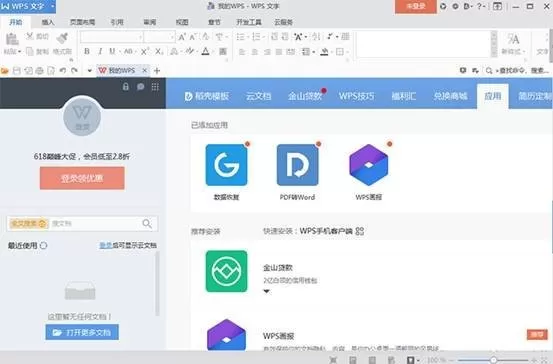553x364 pixels.
Task: Click the help question mark icon
Action: (x=479, y=6)
